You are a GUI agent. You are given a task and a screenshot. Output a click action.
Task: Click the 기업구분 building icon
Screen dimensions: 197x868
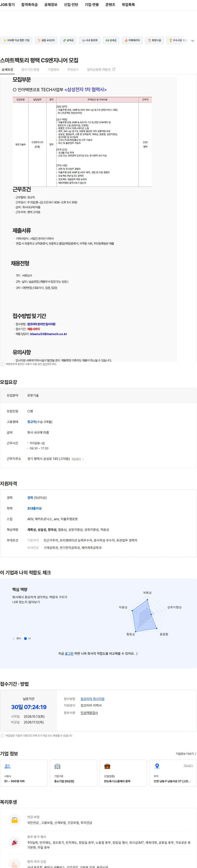tap(57, 766)
